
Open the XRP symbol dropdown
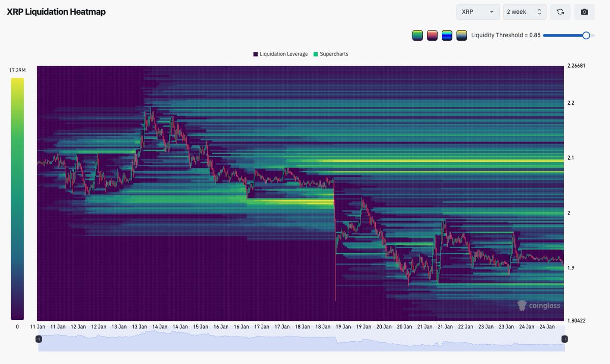click(477, 11)
